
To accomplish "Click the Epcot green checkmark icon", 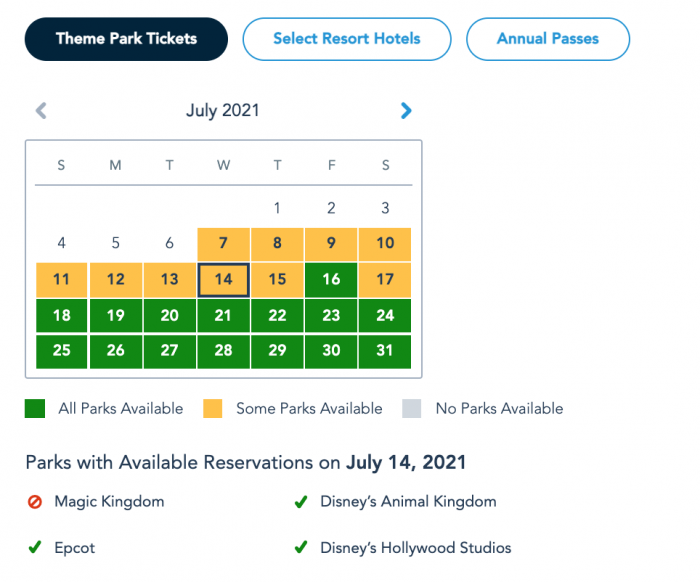I will pyautogui.click(x=35, y=548).
